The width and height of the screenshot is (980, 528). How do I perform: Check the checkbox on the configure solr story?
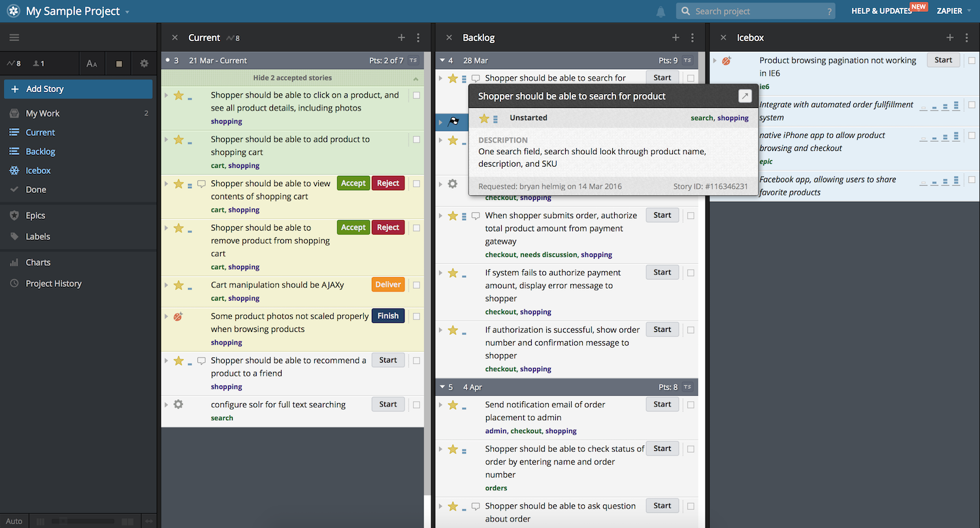[x=416, y=404]
